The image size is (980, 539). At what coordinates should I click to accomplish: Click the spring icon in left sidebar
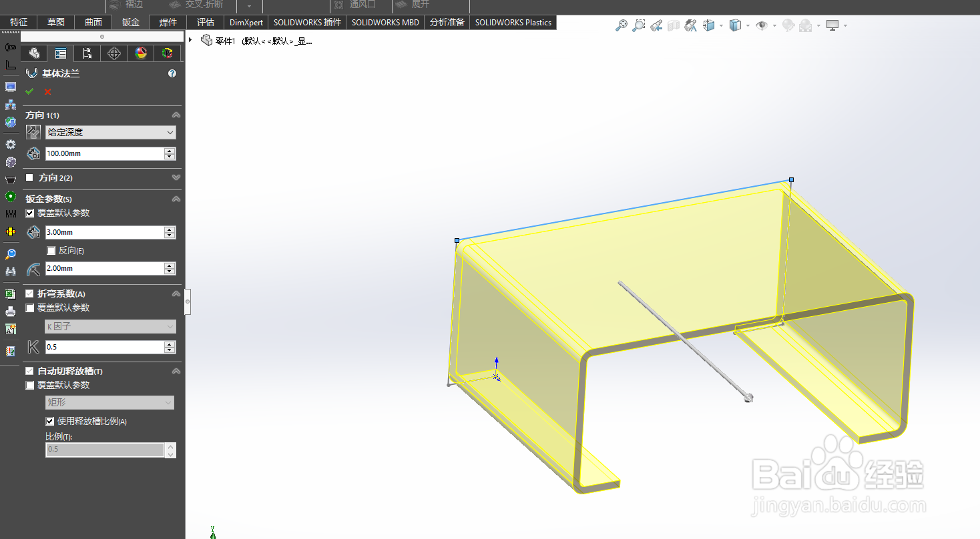click(x=11, y=213)
